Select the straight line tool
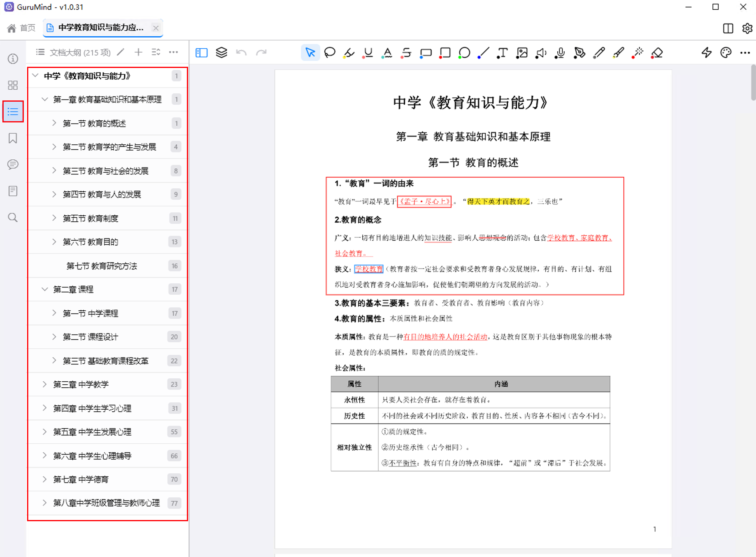Viewport: 756px width, 557px height. tap(483, 53)
